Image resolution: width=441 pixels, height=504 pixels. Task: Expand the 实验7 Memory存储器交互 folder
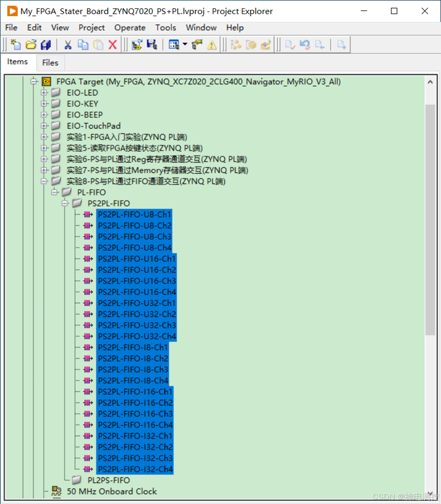44,170
